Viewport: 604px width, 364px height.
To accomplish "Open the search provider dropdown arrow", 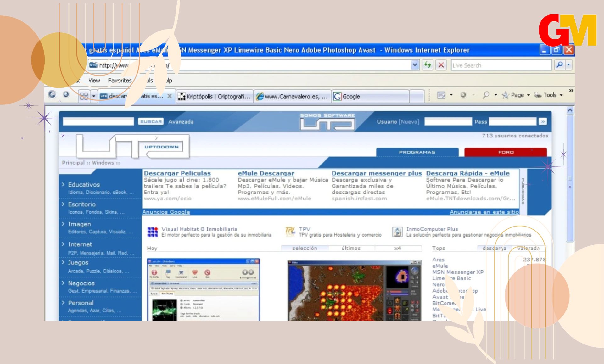I will [568, 65].
